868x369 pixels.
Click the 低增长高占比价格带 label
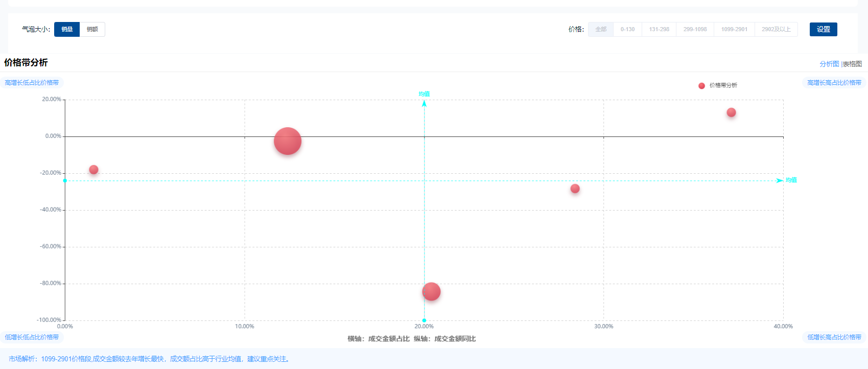pyautogui.click(x=834, y=337)
